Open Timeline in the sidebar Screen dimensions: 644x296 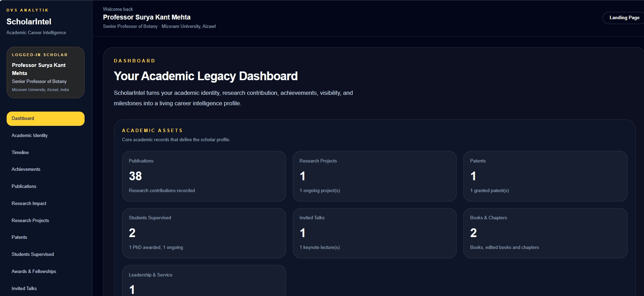point(45,152)
